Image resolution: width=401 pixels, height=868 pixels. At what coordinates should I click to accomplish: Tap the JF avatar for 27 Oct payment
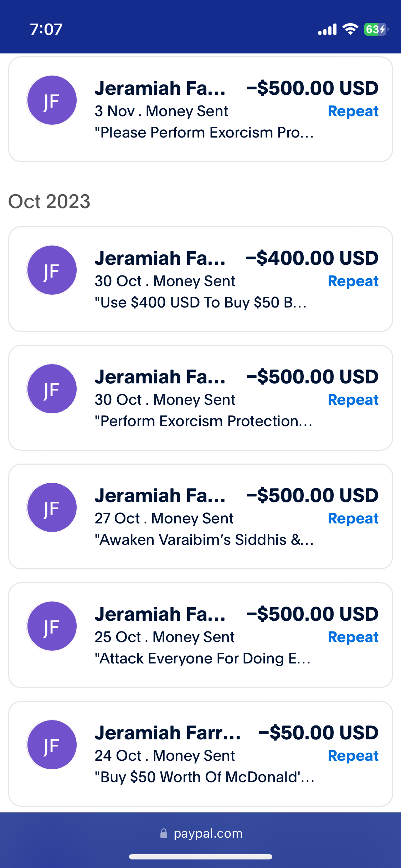tap(52, 507)
